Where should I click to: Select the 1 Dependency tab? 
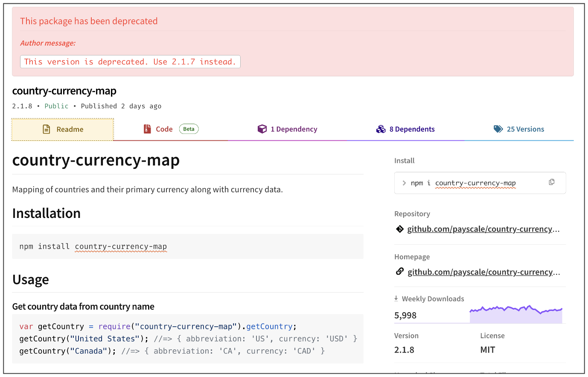point(294,129)
